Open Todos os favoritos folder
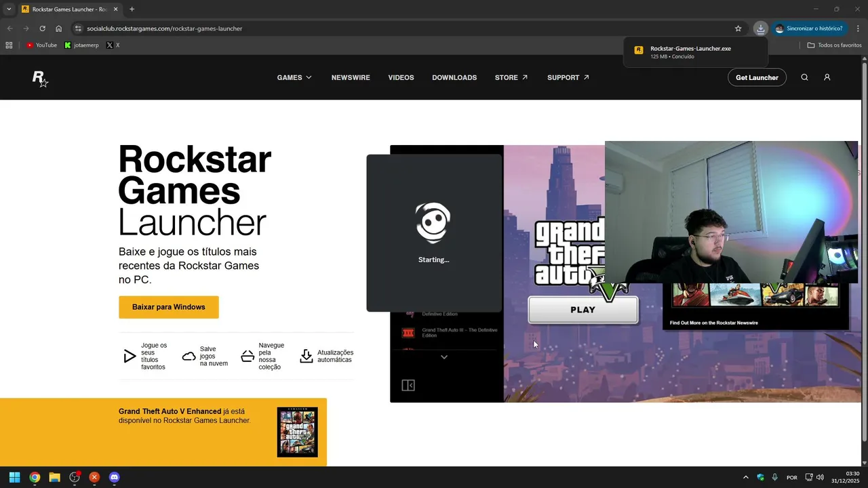 click(x=834, y=45)
